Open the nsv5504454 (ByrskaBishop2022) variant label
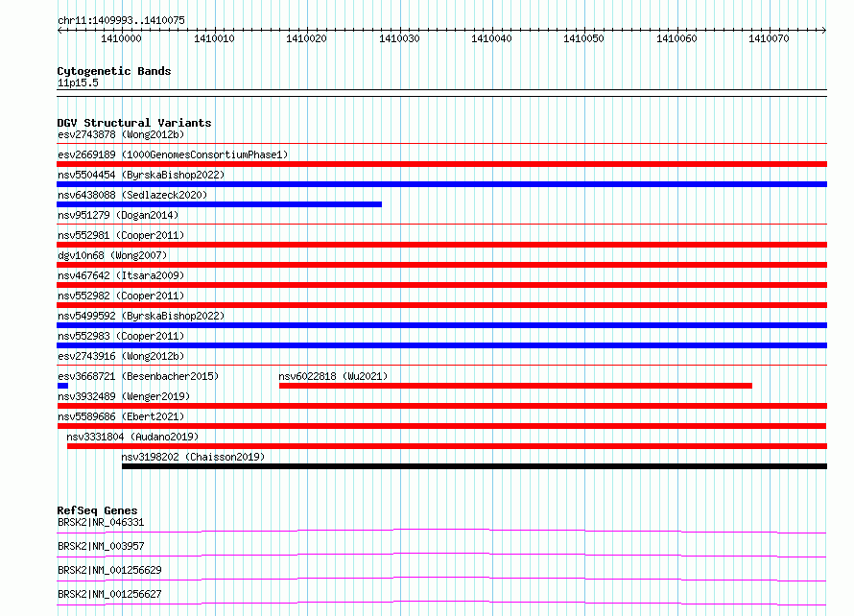This screenshot has height=616, width=854. (x=141, y=175)
